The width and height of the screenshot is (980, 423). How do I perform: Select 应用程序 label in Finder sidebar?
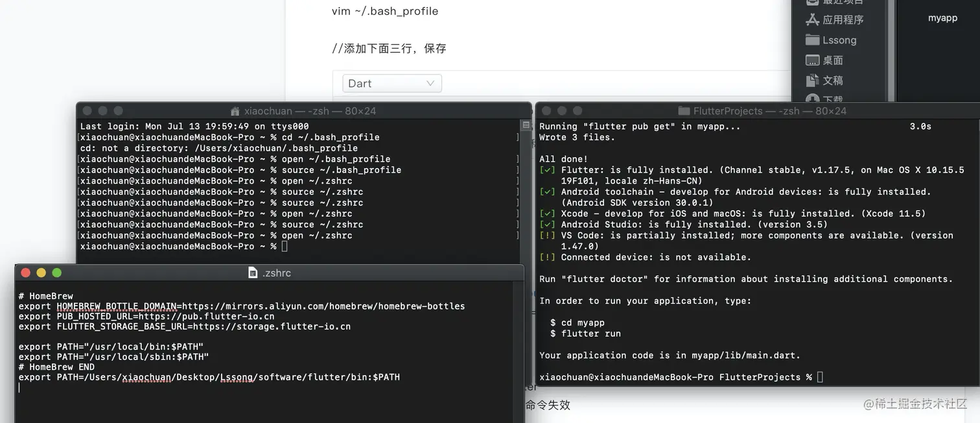[843, 19]
